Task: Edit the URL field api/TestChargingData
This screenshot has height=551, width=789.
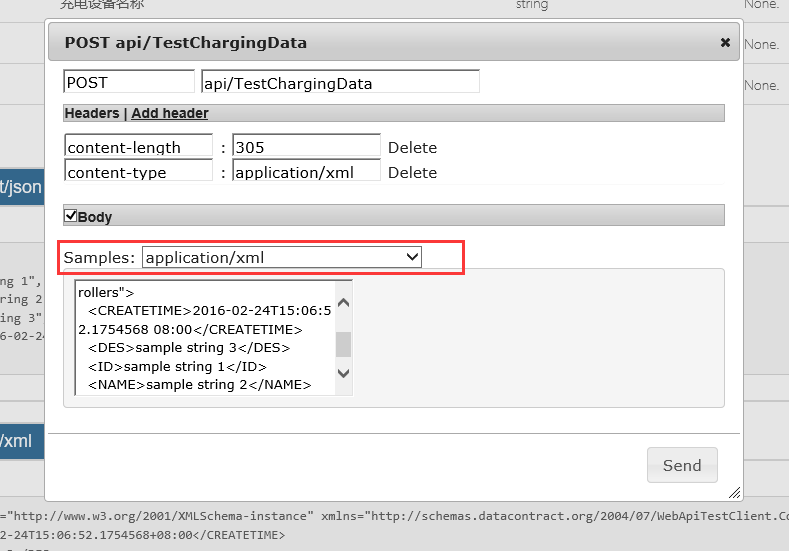Action: coord(340,82)
